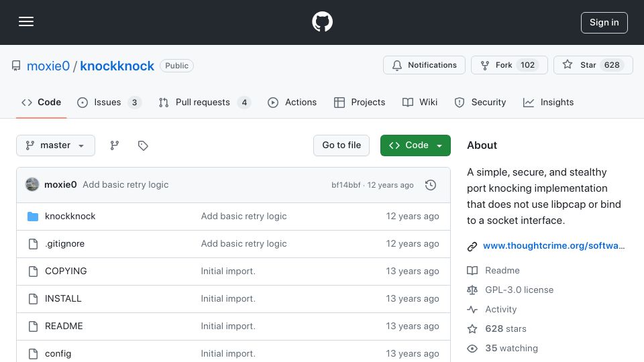The width and height of the screenshot is (644, 362).
Task: Click the file icon beside INSTALL
Action: point(33,299)
